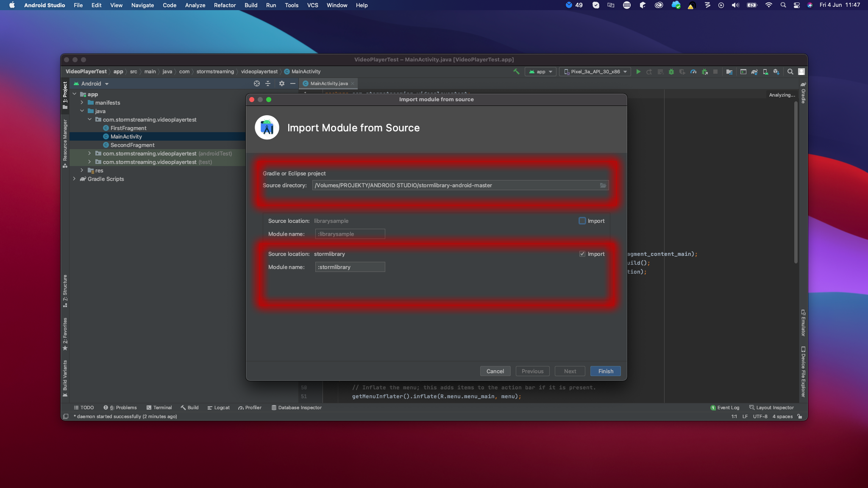Viewport: 868px width, 488px height.
Task: Open the Event Log
Action: (725, 408)
